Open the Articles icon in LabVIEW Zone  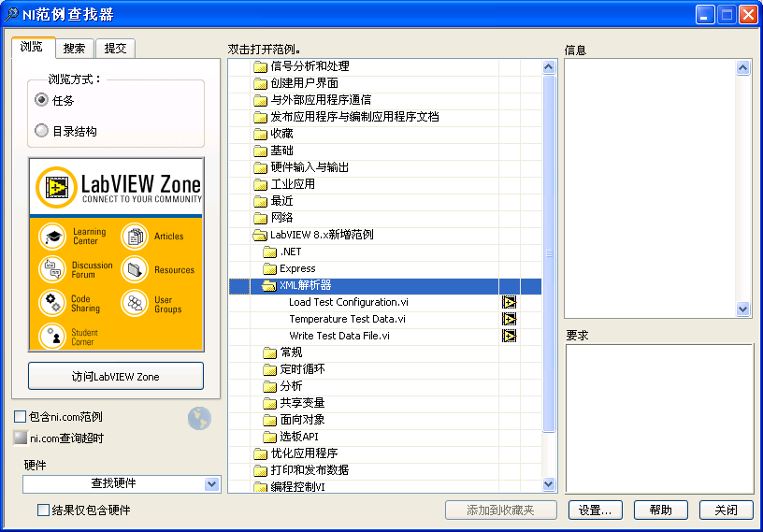[135, 237]
